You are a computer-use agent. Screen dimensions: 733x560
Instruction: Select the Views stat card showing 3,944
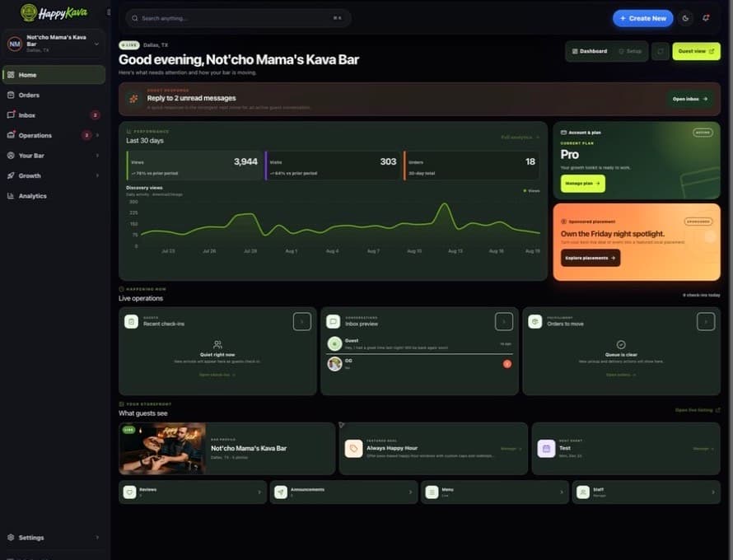(194, 166)
